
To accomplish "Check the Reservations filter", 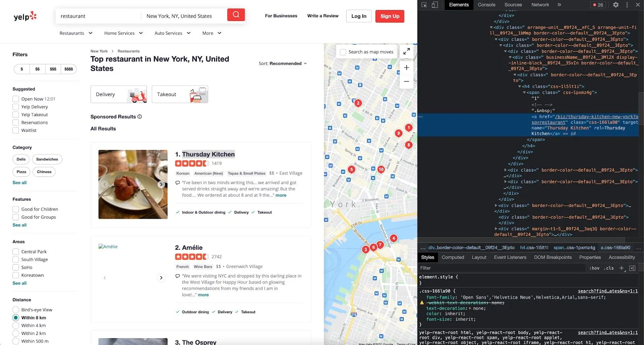I will 16,123.
